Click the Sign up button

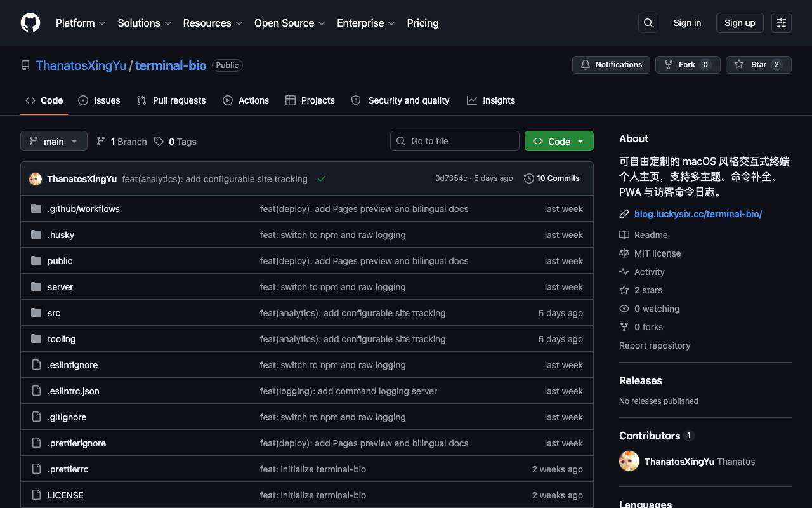pyautogui.click(x=740, y=23)
